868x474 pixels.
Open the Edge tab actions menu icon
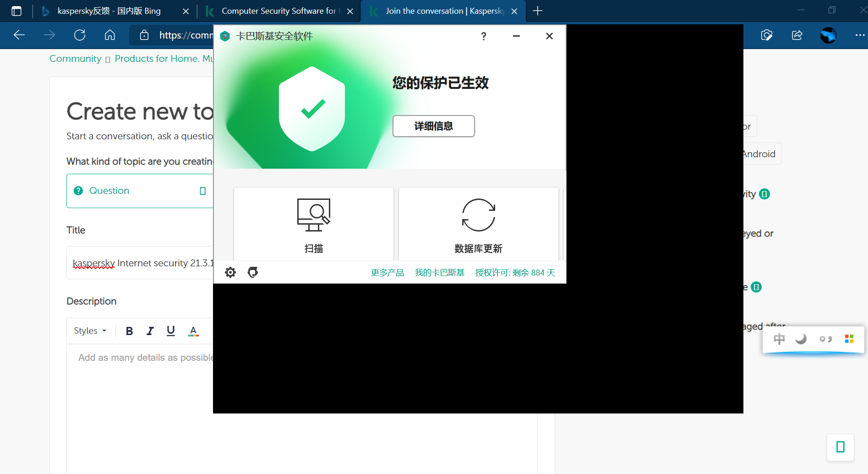(x=16, y=11)
